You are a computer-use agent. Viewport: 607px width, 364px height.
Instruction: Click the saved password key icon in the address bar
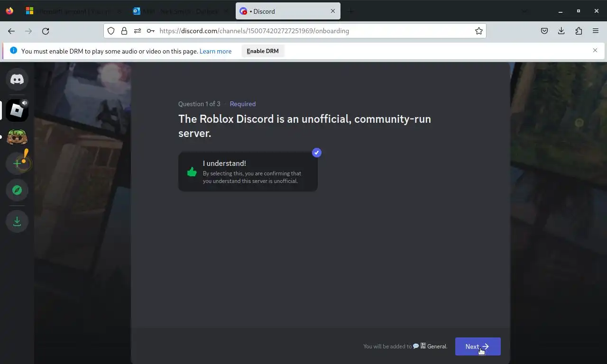[x=151, y=31]
